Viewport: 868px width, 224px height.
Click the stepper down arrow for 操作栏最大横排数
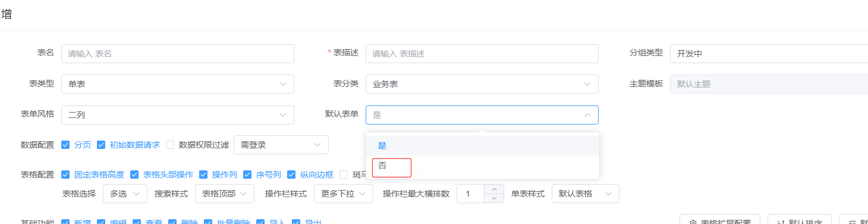tap(494, 198)
